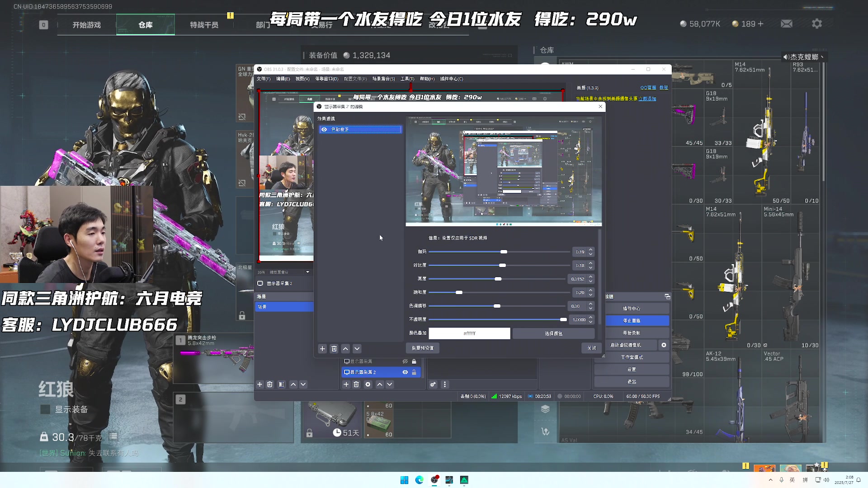The image size is (868, 488).
Task: Hide the 显示器采集 2 source
Action: (405, 372)
